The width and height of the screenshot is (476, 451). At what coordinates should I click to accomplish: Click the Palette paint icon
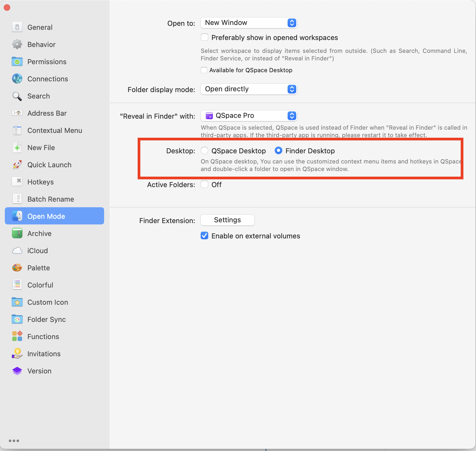pyautogui.click(x=17, y=268)
